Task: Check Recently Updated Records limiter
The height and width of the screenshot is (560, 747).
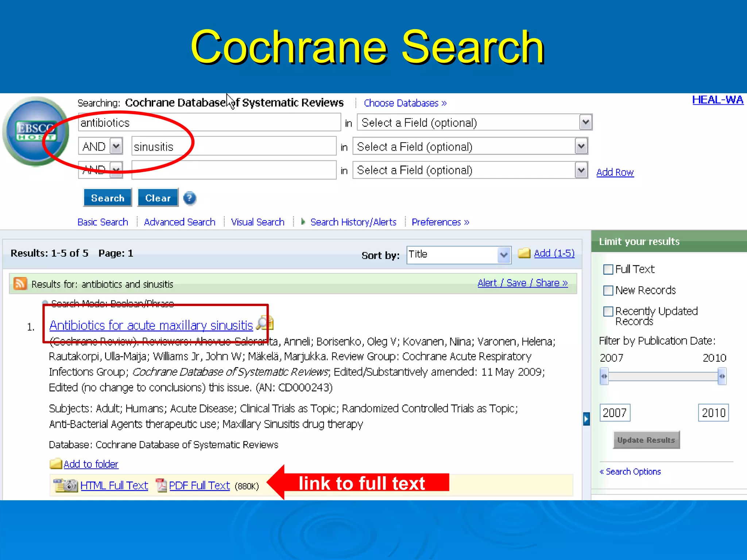Action: 608,311
